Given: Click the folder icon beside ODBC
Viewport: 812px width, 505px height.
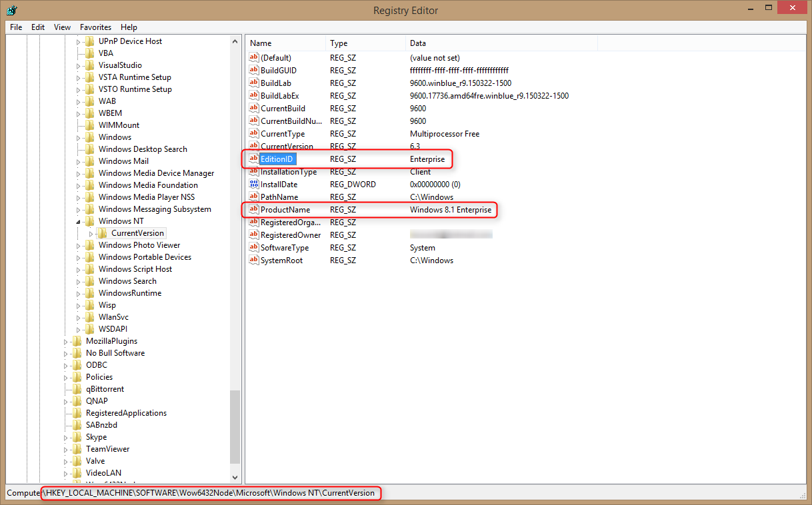Looking at the screenshot, I should click(77, 365).
